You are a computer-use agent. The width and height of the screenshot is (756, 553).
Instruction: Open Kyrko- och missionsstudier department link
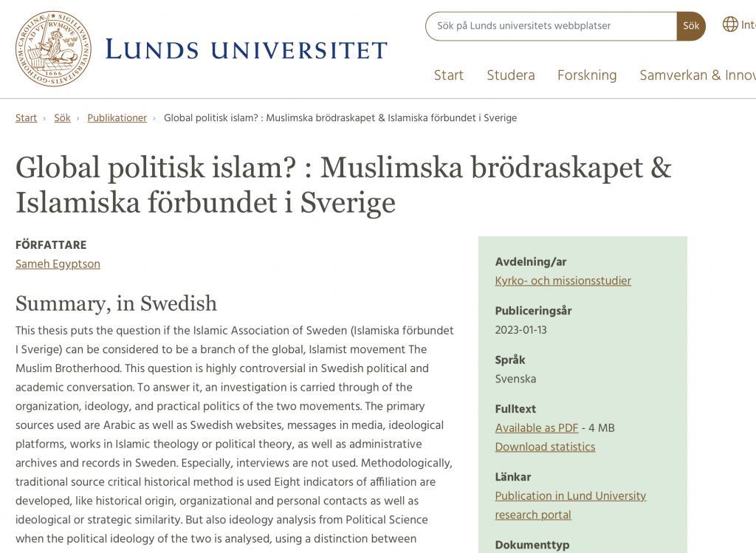563,281
